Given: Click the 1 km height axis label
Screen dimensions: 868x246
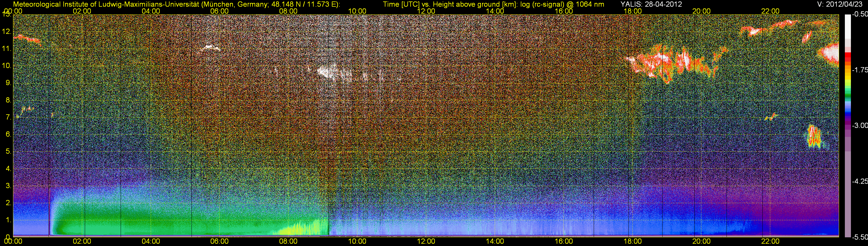Looking at the screenshot, I should click(x=9, y=220).
